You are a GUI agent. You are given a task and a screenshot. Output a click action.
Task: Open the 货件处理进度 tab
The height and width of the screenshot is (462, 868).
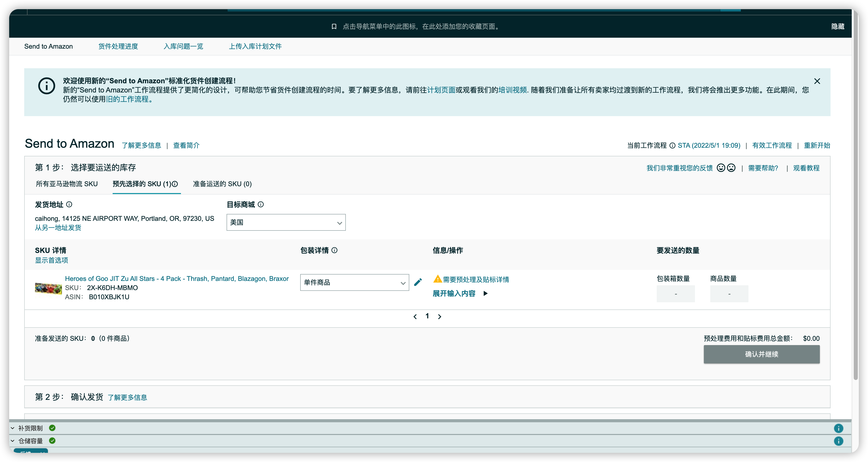pos(118,46)
